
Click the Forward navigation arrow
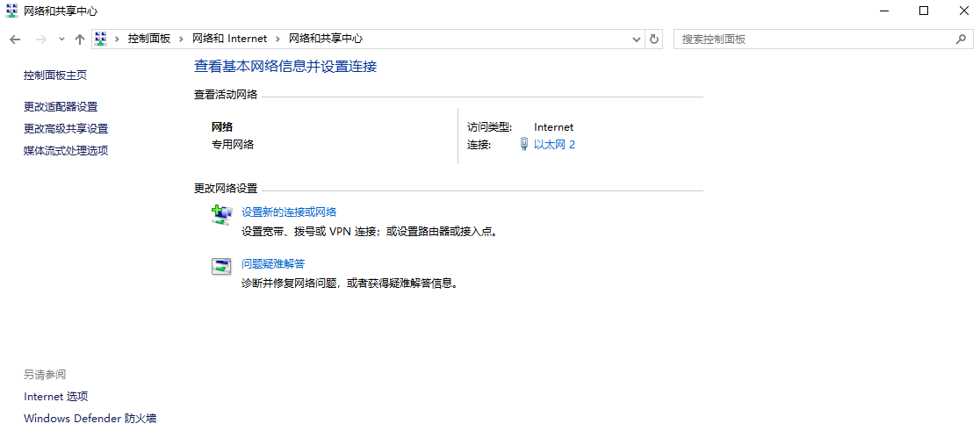coord(40,40)
